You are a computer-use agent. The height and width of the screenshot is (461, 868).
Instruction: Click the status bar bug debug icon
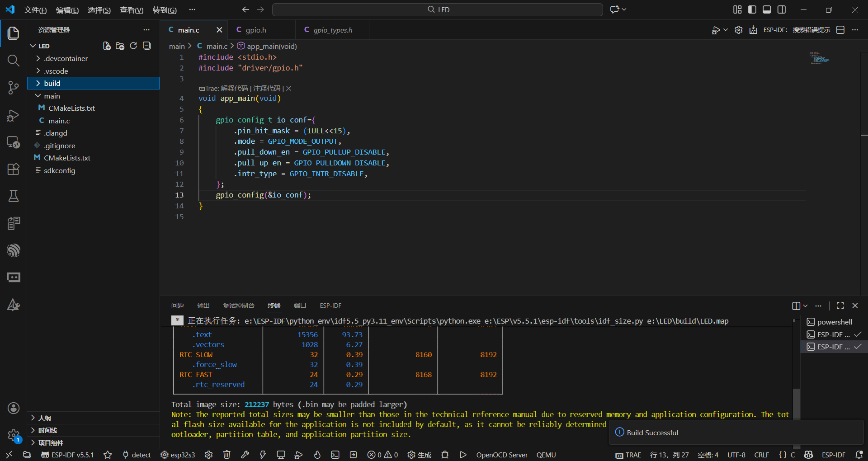coord(445,455)
